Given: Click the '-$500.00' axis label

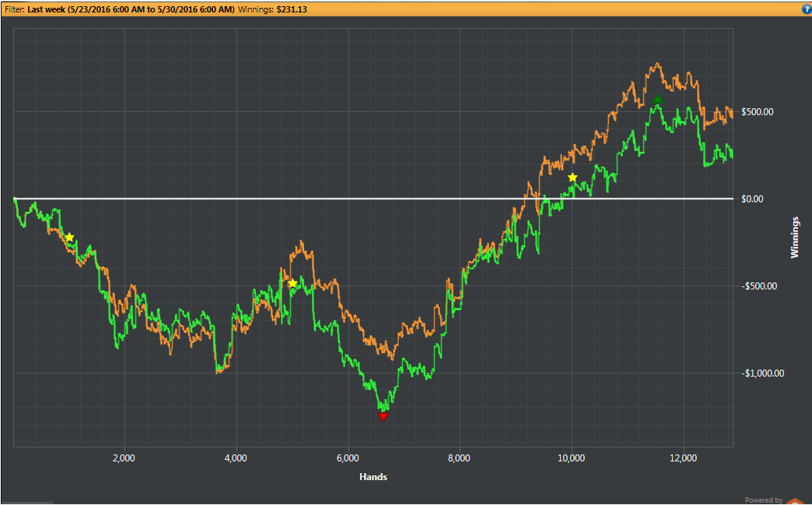Looking at the screenshot, I should tap(759, 286).
